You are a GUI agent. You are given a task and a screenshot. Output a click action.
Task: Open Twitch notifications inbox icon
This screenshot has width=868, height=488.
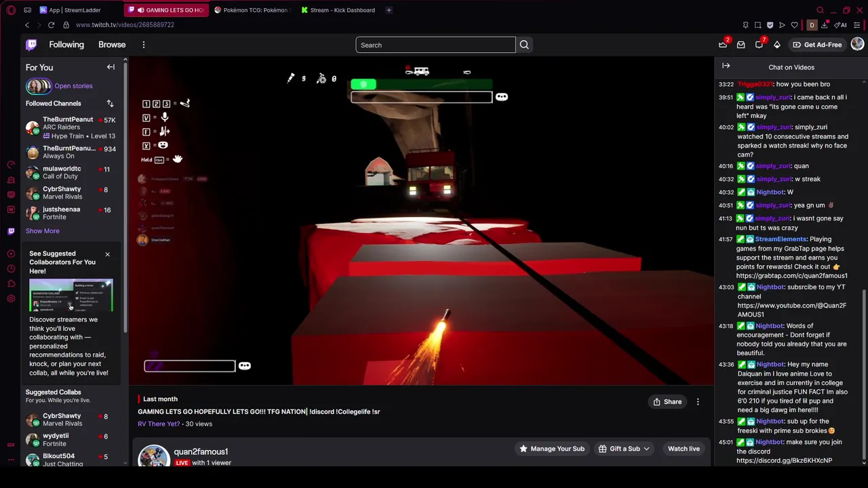click(x=741, y=45)
